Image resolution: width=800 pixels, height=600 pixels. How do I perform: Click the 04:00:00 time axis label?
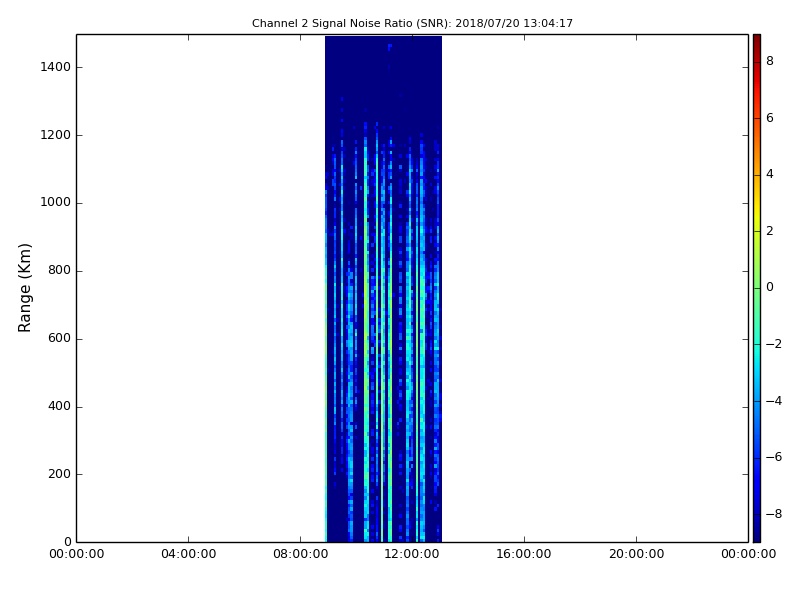pos(188,554)
